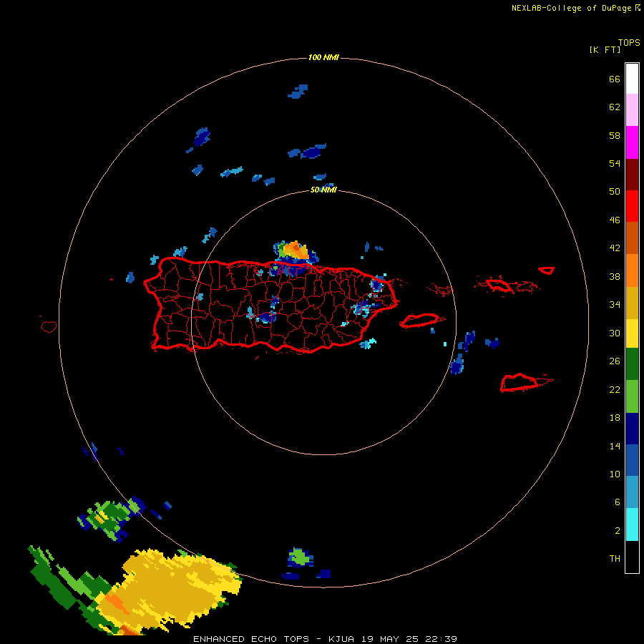This screenshot has height=644, width=644.
Task: Click the '62' legend value
Action: (x=615, y=107)
